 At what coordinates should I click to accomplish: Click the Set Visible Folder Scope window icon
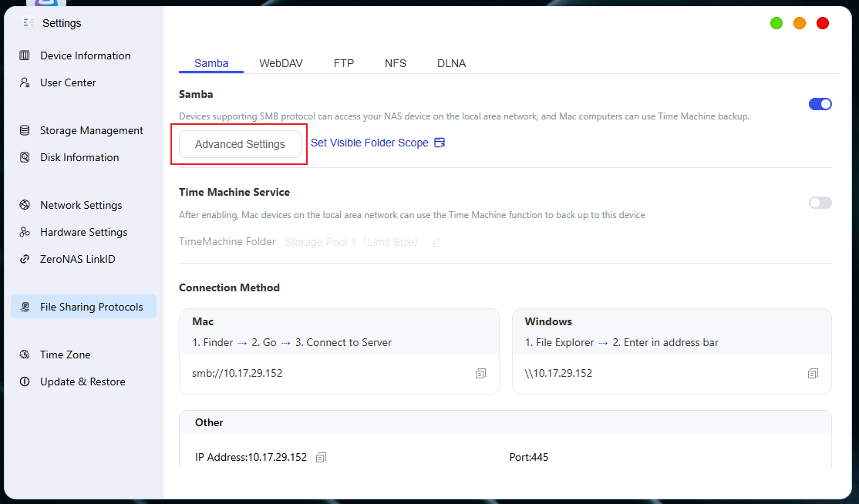click(x=440, y=143)
